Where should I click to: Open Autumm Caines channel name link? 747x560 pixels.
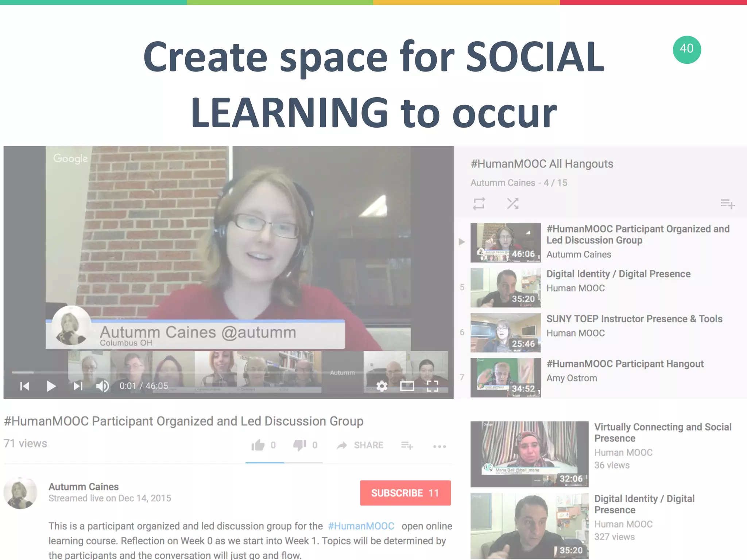pyautogui.click(x=84, y=487)
